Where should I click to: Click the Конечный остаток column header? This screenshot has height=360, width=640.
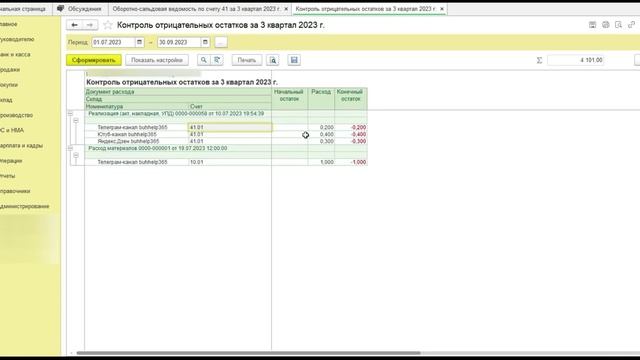[x=351, y=98]
